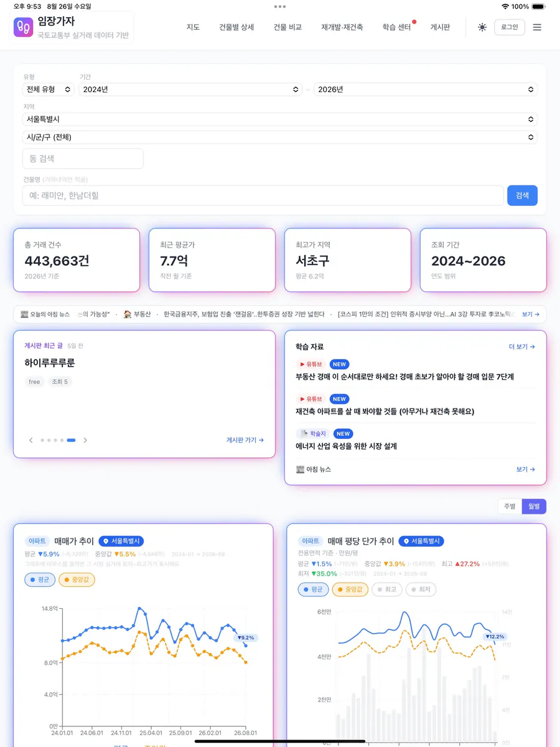Image resolution: width=560 pixels, height=747 pixels.
Task: Click the news ticker 보기 → link
Action: point(531,314)
